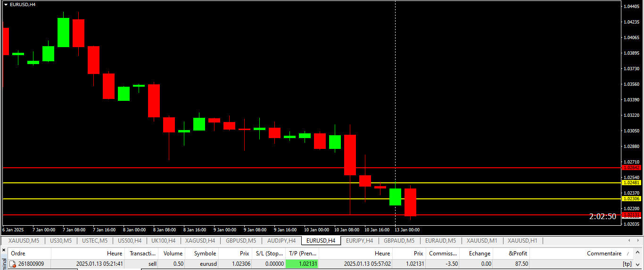Click the 87.50 profit cell
Screen dimensions: 644x270
[x=522, y=264]
